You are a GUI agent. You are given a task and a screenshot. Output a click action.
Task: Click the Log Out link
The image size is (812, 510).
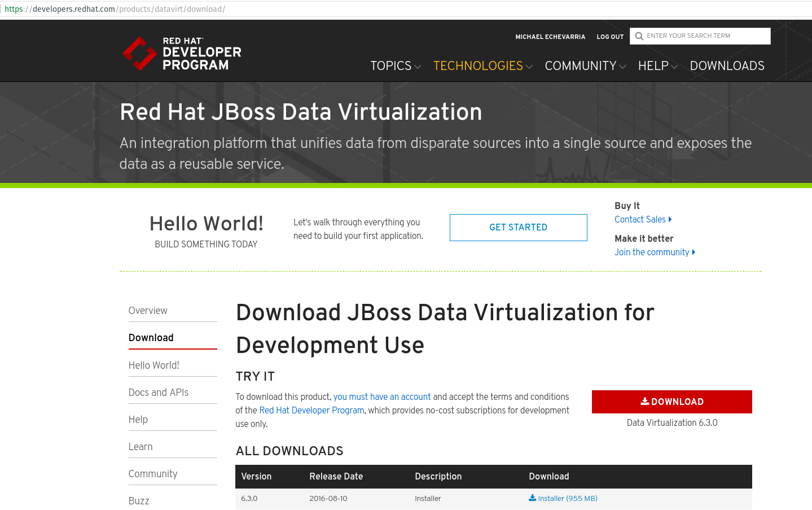(610, 37)
